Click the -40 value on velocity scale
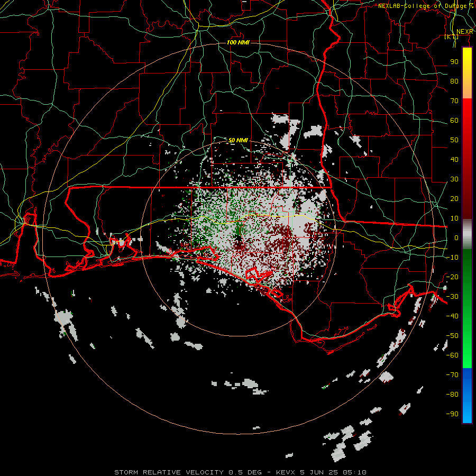 coord(452,316)
